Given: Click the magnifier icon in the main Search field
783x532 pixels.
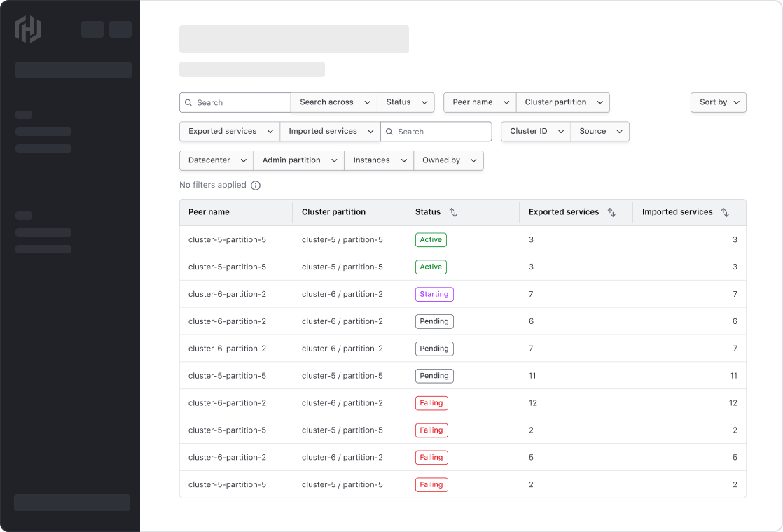Looking at the screenshot, I should coord(188,102).
